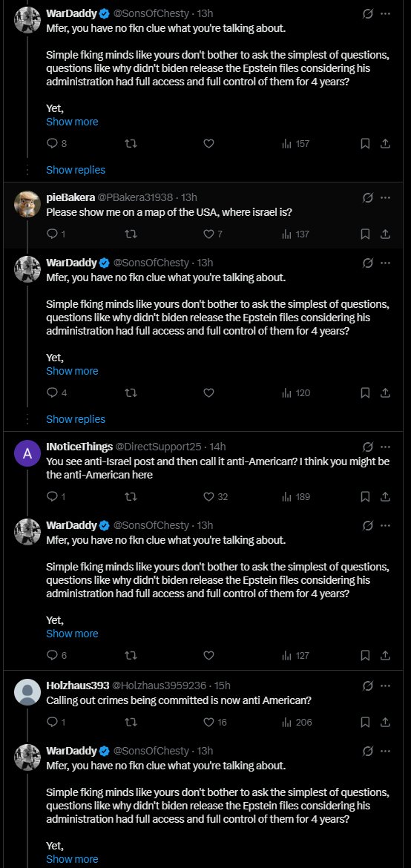Click Grok icon on pieBakera's tweet
411x868 pixels.
tap(367, 197)
